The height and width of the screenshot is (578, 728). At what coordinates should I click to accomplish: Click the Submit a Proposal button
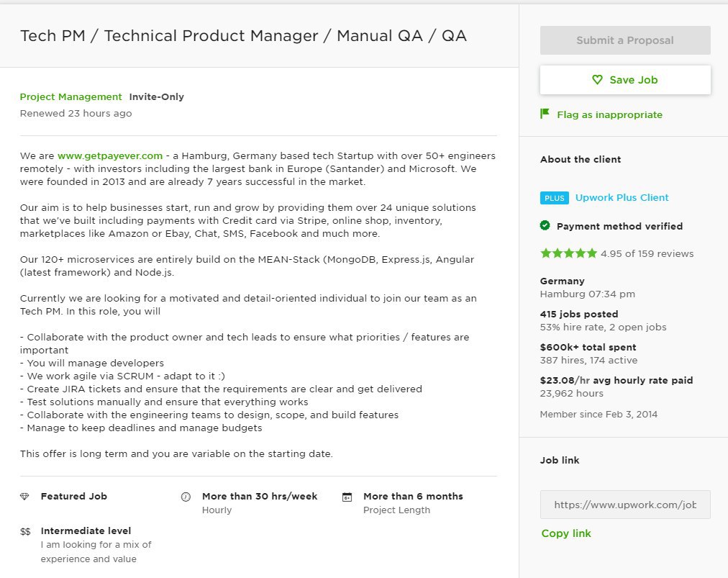click(x=625, y=40)
